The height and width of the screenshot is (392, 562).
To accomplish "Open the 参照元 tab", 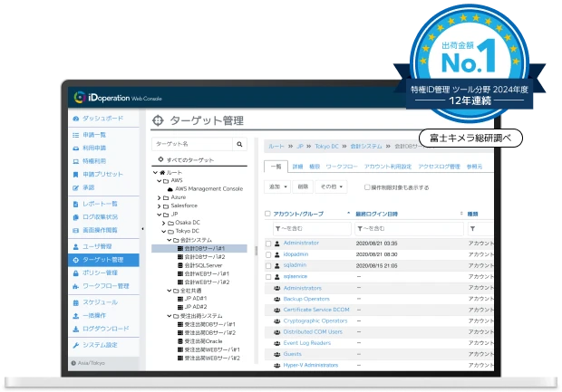I will tap(474, 167).
